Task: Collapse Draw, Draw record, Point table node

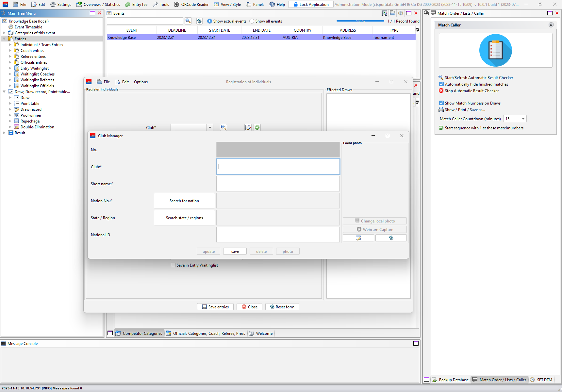Action: coord(4,92)
